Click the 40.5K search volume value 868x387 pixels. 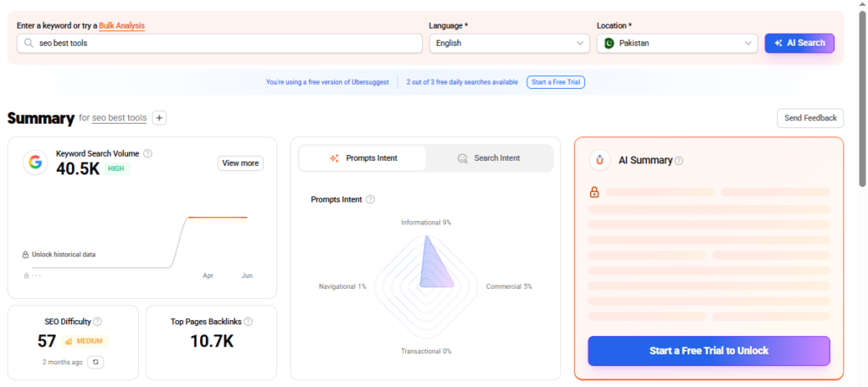point(78,169)
